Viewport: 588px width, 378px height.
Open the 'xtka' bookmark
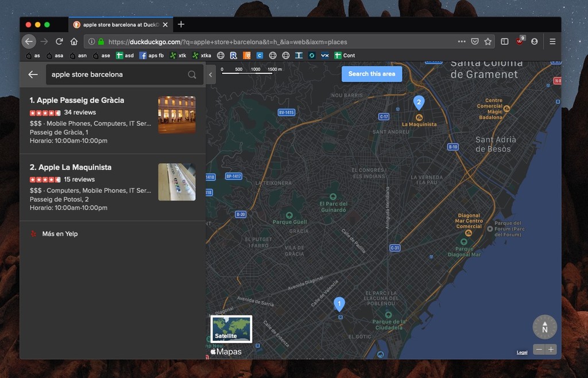click(202, 56)
